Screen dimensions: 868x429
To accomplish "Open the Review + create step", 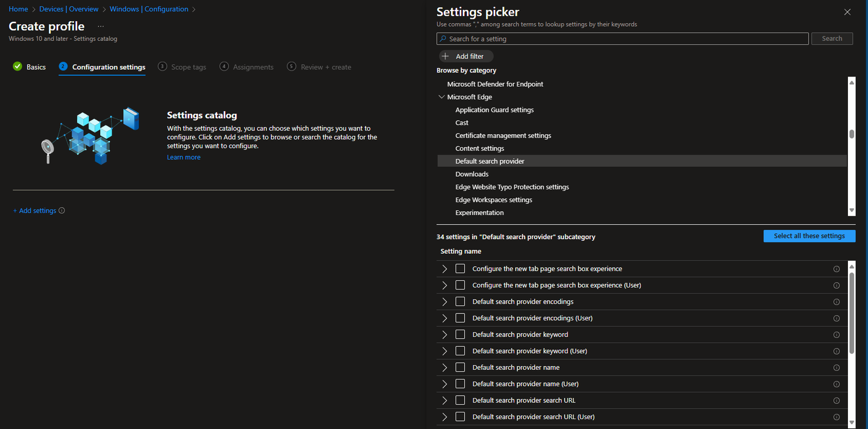I will tap(320, 67).
